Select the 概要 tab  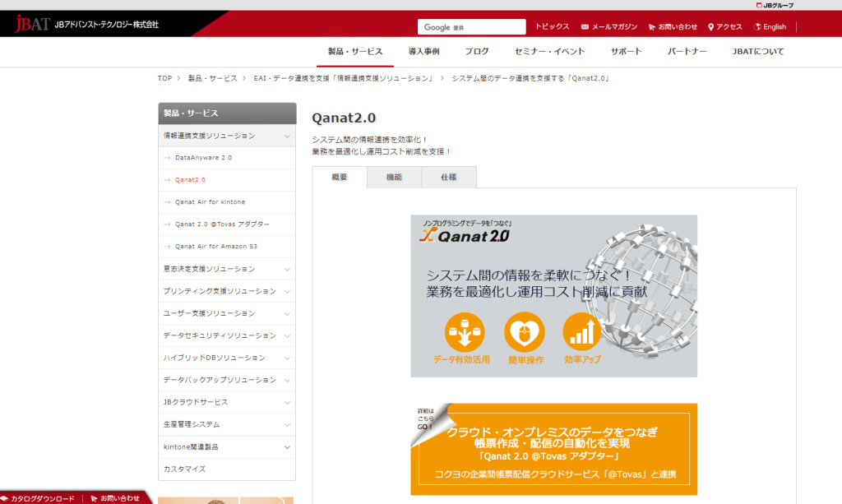340,177
